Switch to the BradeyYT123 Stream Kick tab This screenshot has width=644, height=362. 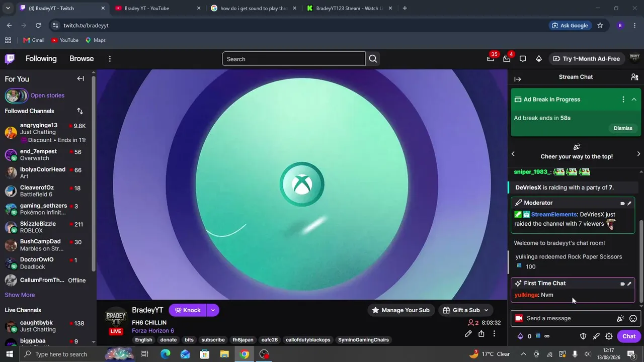point(349,8)
